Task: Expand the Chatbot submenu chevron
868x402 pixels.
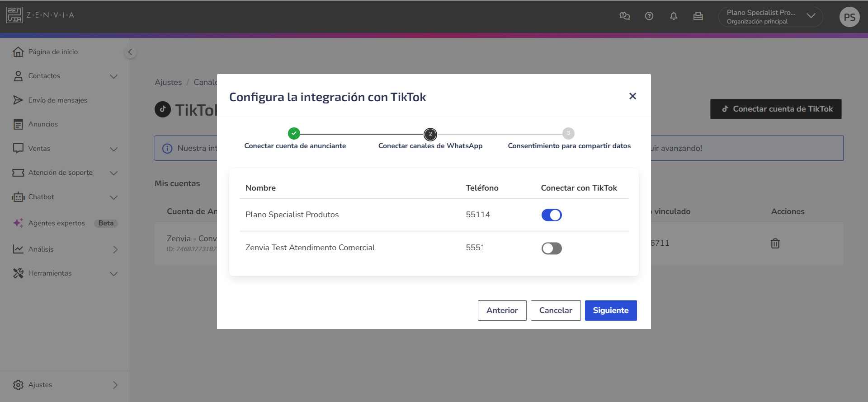Action: [114, 197]
